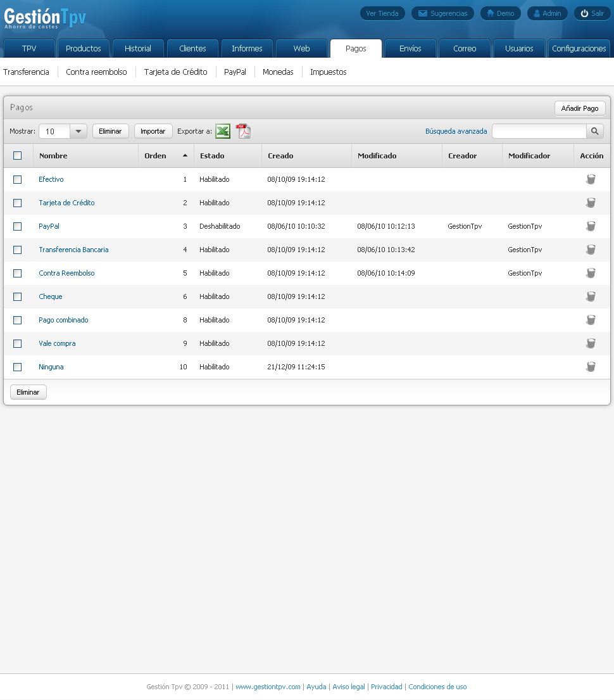Switch to the Productos tab

pos(84,48)
